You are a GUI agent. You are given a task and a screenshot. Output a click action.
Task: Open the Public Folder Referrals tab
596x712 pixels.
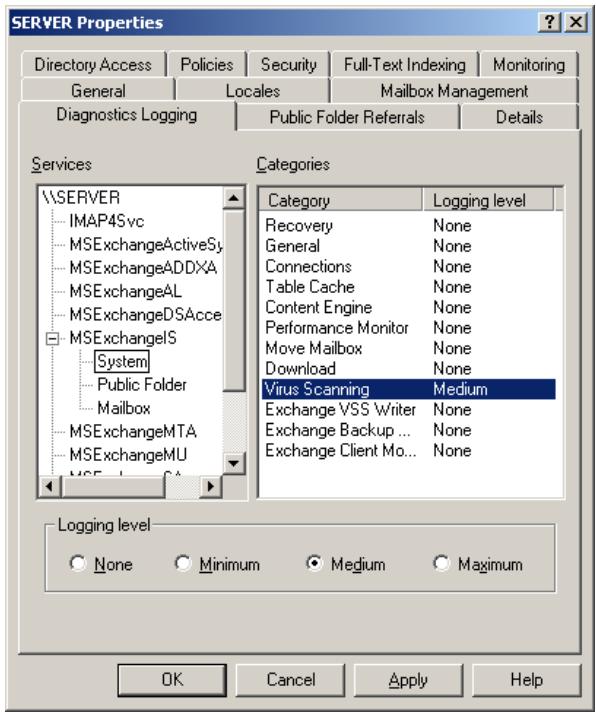pos(347,117)
